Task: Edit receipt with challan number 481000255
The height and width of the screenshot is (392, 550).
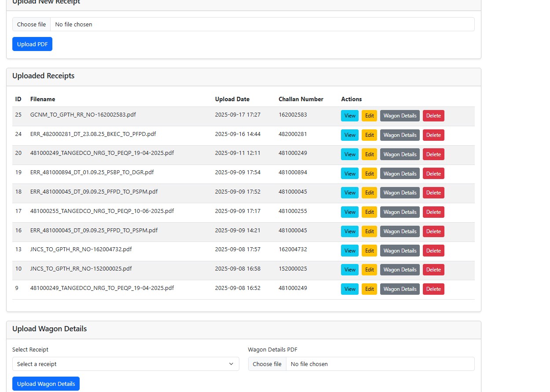Action: point(369,212)
